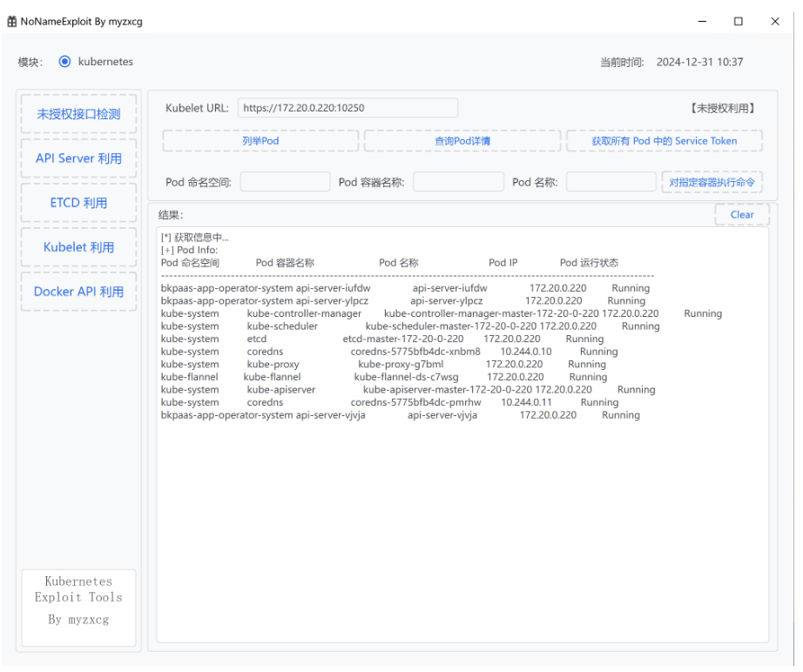
Task: Click the Pod 命名空间 column header in results
Action: click(x=191, y=264)
